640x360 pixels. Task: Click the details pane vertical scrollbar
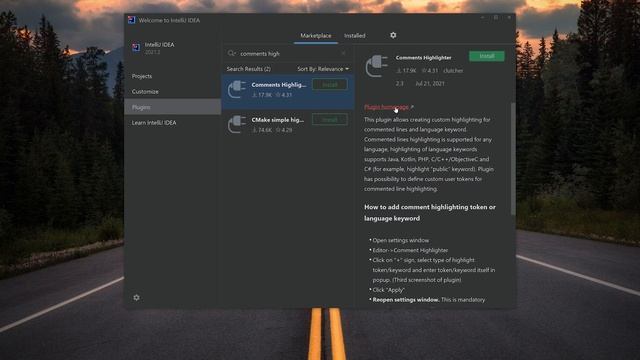point(513,158)
